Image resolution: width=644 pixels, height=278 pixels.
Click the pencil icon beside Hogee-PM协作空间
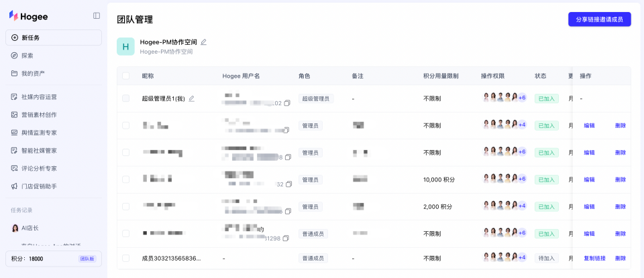[x=204, y=42]
